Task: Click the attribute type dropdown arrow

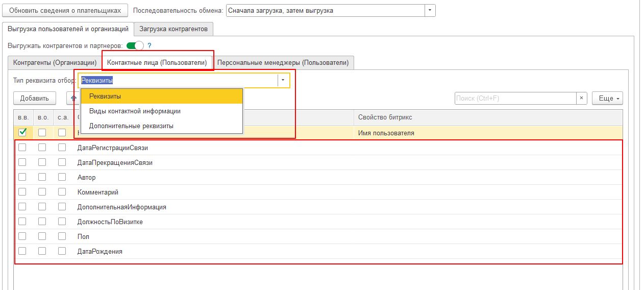Action: tap(283, 80)
